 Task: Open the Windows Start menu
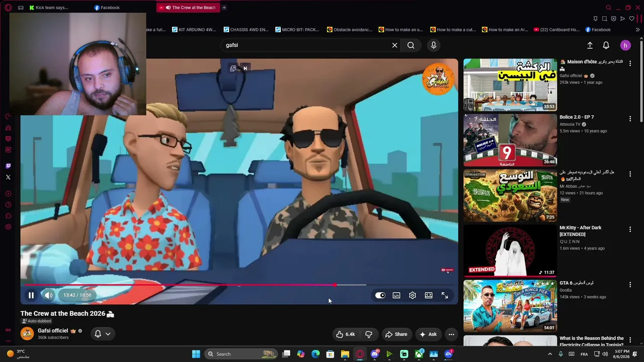pyautogui.click(x=196, y=354)
